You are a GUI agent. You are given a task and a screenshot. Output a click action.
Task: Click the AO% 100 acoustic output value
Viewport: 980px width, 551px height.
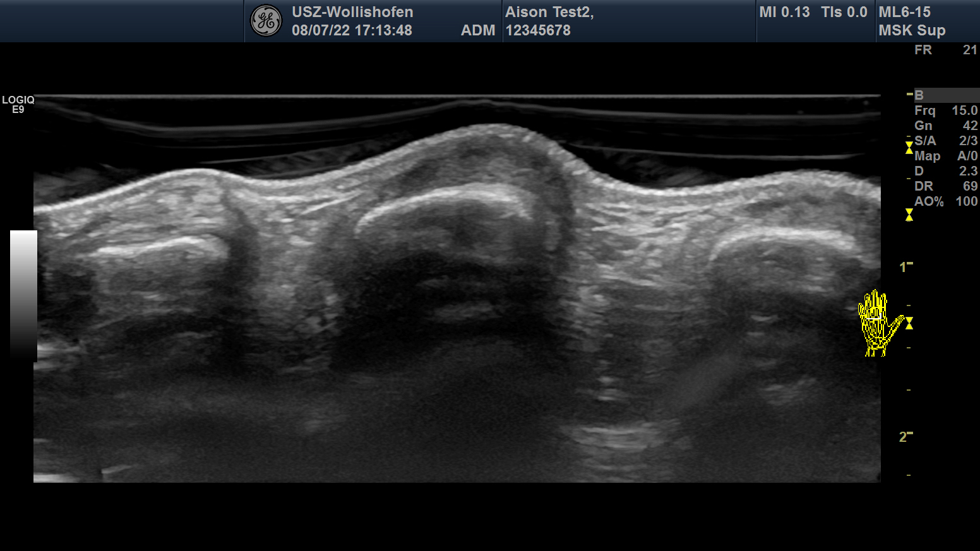pos(945,201)
